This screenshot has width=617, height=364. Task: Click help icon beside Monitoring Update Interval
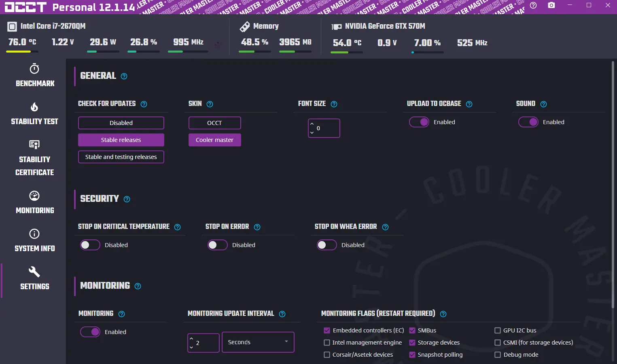click(x=282, y=314)
